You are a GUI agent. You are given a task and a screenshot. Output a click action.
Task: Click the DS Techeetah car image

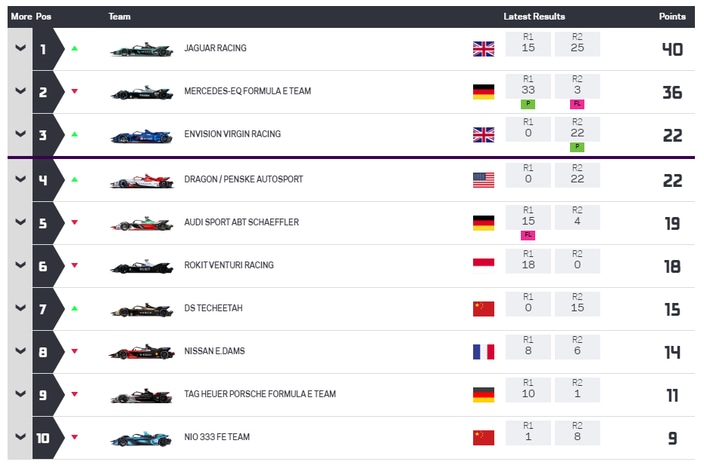[x=141, y=309]
